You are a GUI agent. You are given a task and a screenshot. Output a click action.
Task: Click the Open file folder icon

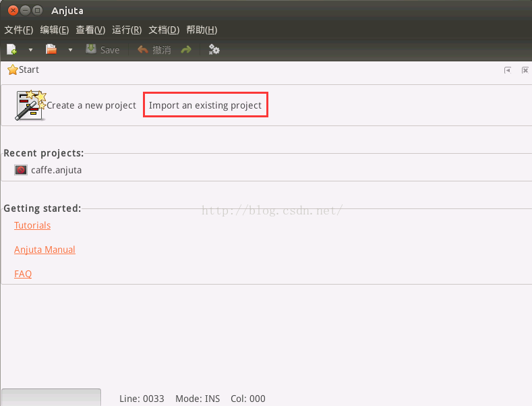[x=51, y=49]
